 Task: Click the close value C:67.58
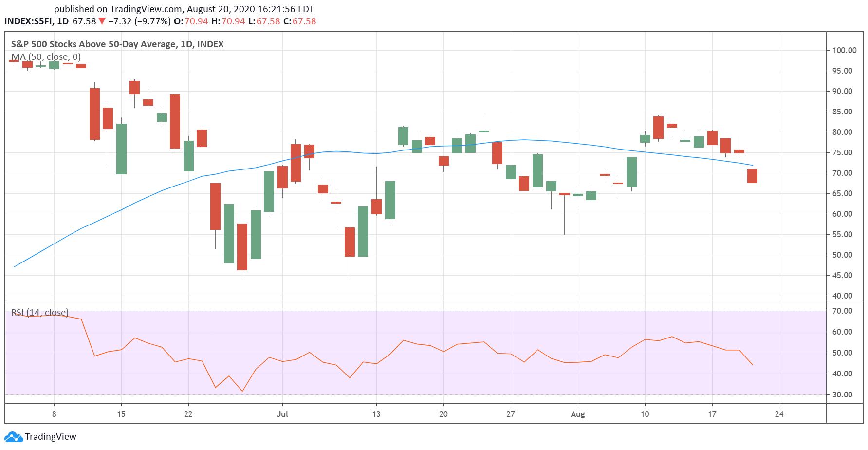pyautogui.click(x=300, y=21)
